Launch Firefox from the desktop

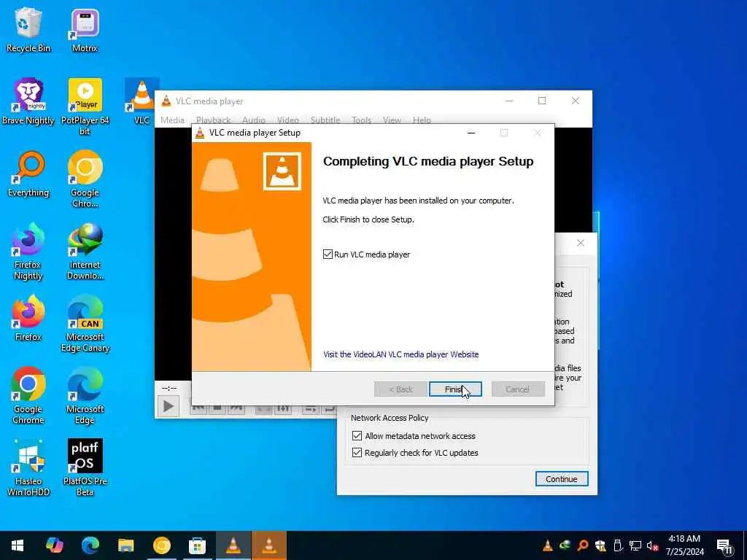click(28, 318)
